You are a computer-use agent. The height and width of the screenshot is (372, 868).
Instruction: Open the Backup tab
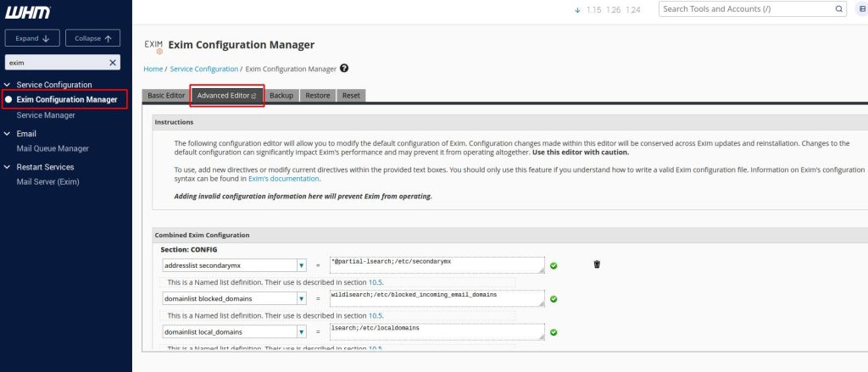pos(281,96)
